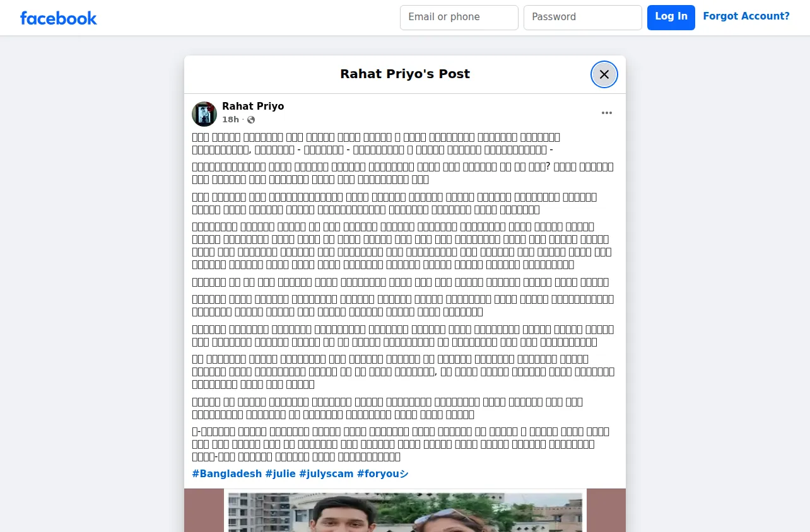Click the Log In button

[x=671, y=18]
